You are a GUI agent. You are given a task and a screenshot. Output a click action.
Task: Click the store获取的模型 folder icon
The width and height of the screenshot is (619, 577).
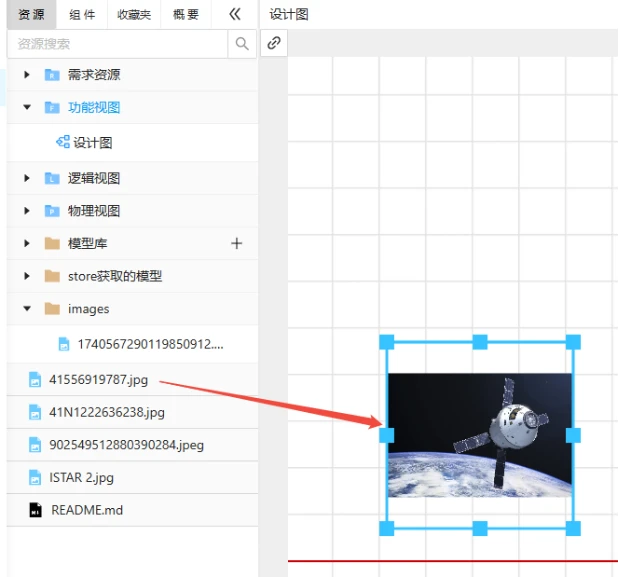coord(52,276)
